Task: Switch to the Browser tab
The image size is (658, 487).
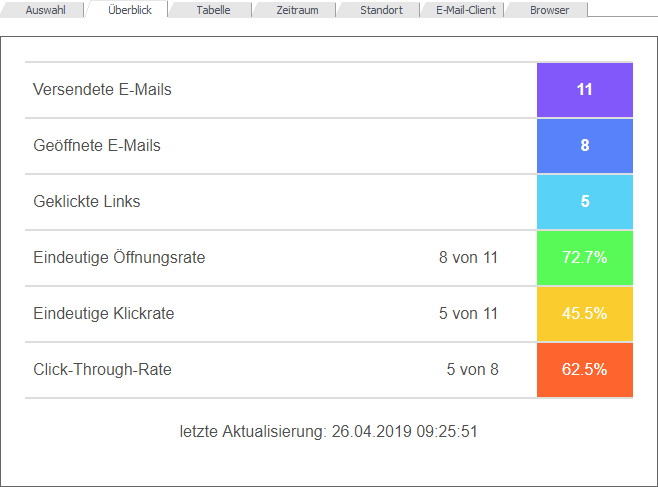Action: pyautogui.click(x=549, y=10)
